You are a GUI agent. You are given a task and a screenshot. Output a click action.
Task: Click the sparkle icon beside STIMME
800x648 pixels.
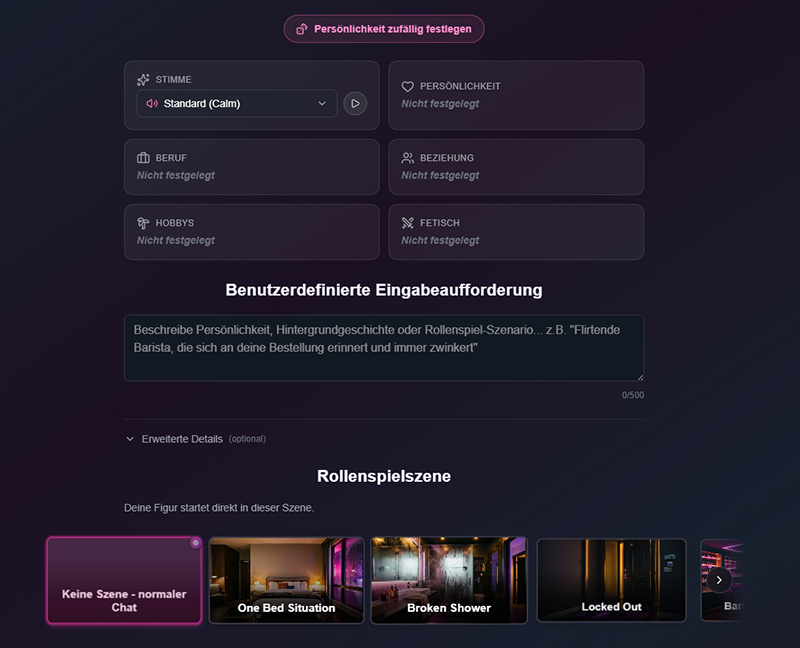(143, 80)
